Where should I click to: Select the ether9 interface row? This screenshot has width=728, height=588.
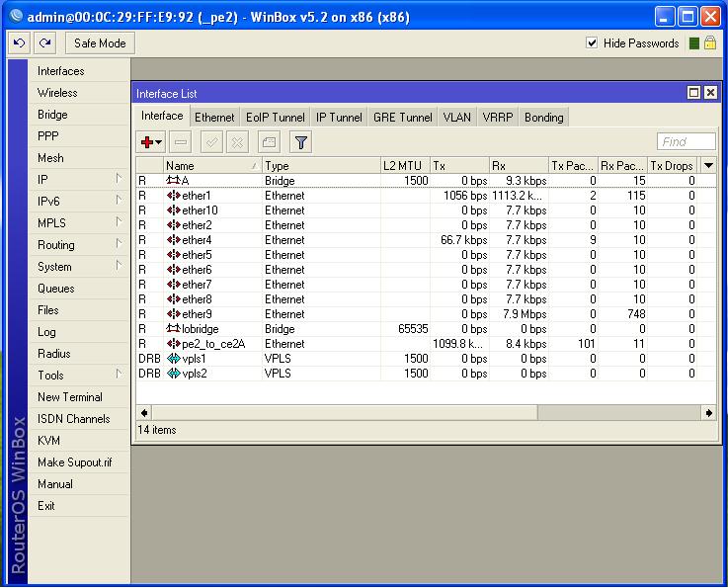[426, 314]
